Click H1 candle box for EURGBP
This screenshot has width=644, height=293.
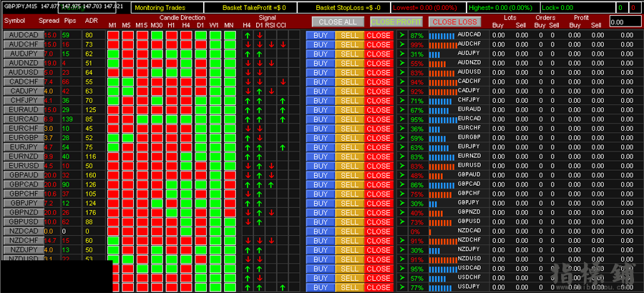point(171,138)
